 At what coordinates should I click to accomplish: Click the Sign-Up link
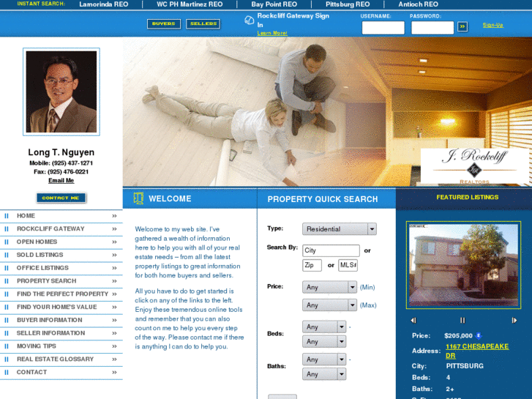coord(493,25)
